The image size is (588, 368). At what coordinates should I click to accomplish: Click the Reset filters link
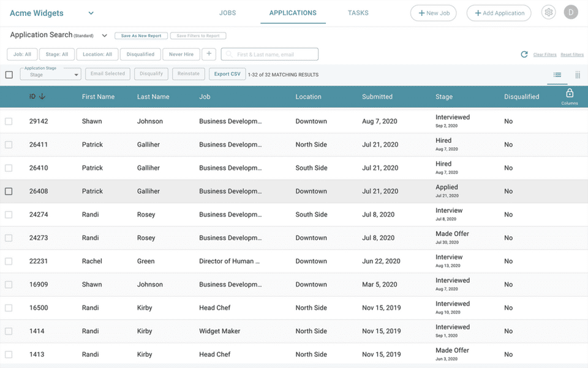(x=572, y=55)
